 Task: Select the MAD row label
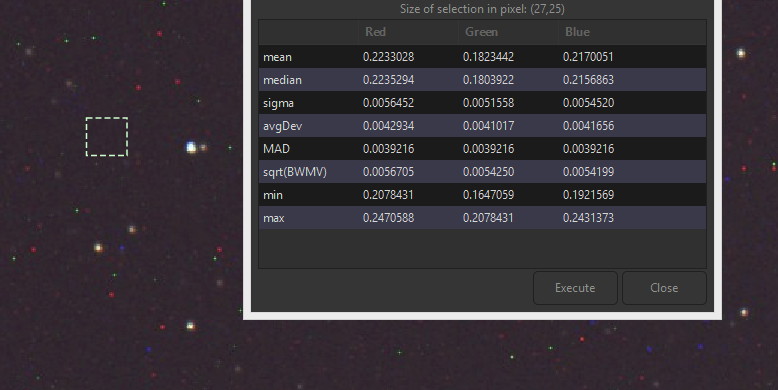tap(276, 149)
